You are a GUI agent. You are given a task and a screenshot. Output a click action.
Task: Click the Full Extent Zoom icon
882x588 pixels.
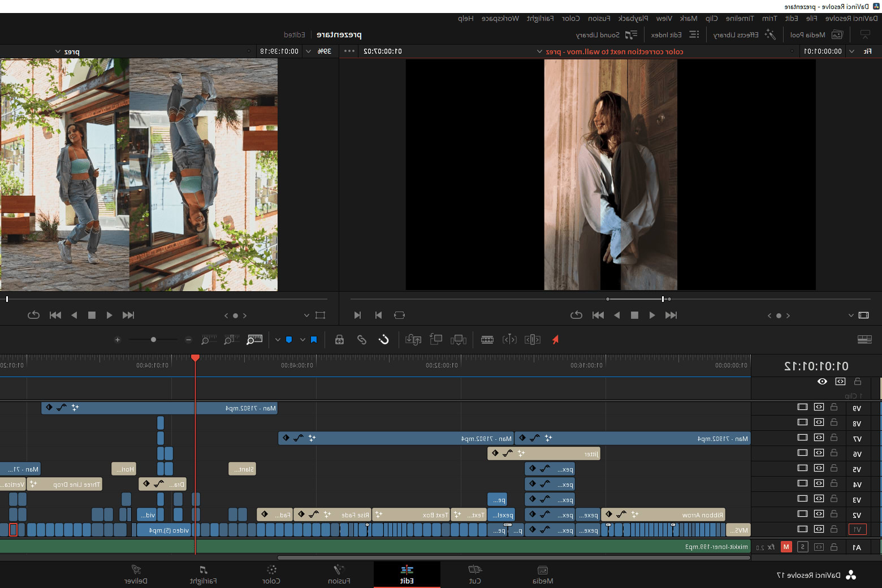click(x=254, y=340)
